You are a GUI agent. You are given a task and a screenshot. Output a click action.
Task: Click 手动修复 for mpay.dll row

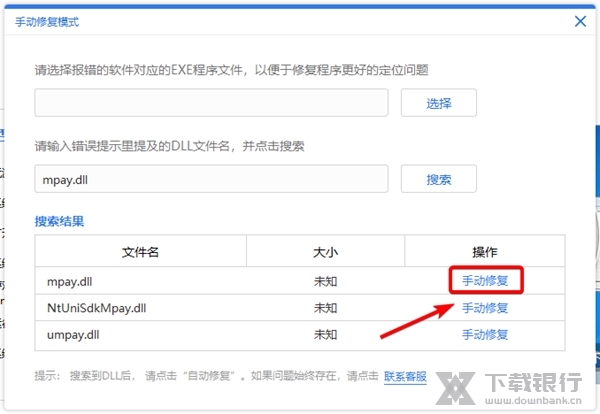[485, 280]
